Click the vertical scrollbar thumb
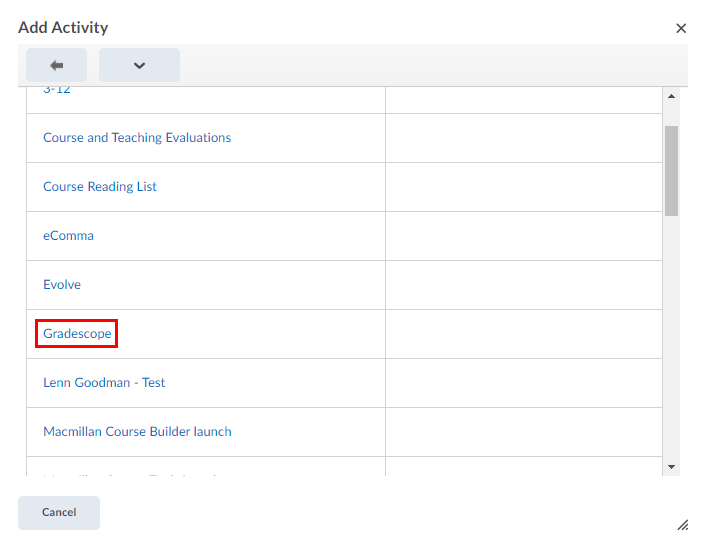Viewport: 708px width, 550px height. (671, 170)
